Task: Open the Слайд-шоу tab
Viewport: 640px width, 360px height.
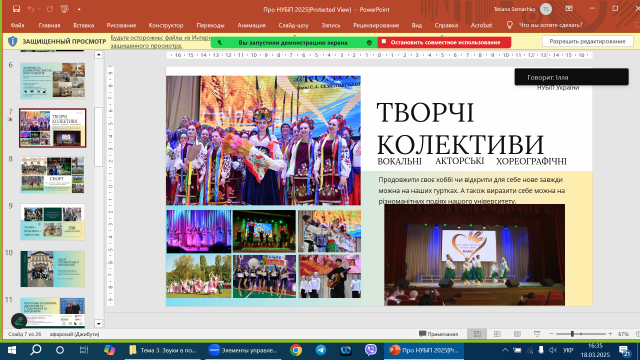Action: [293, 25]
